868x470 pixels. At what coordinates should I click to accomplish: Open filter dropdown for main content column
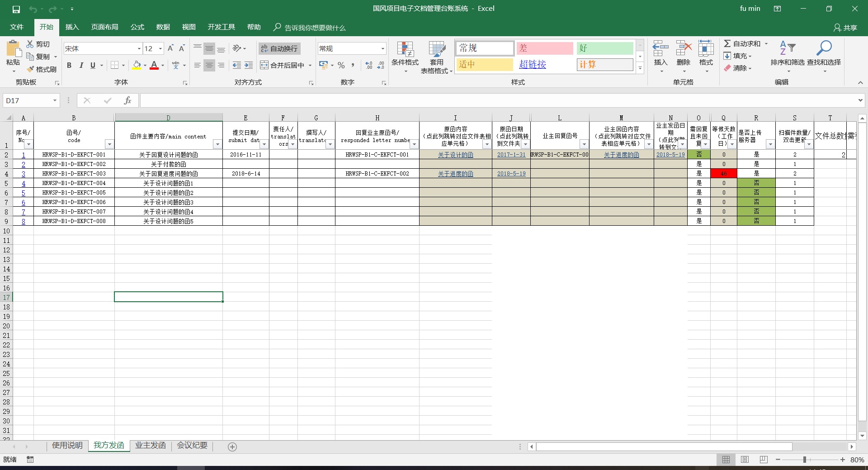point(217,144)
